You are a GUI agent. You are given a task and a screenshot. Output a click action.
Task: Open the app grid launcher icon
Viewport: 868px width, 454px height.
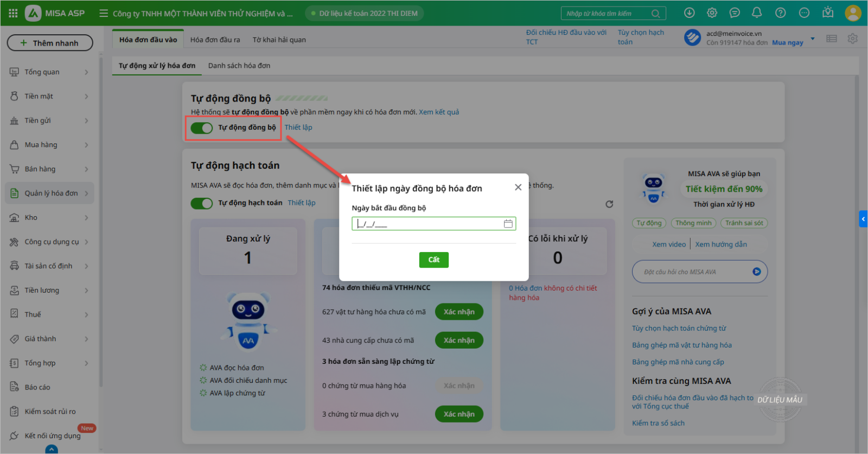(13, 13)
